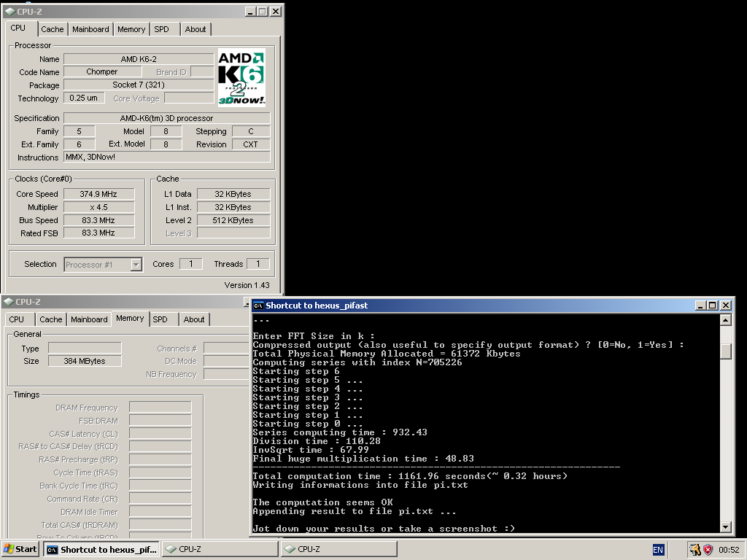Click the Multiplier value x 4.5
The height and width of the screenshot is (560, 747).
(98, 207)
